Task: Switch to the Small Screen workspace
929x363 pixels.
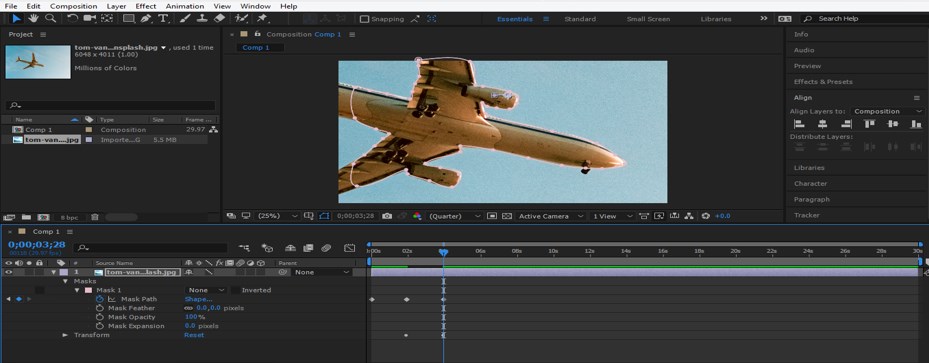Action: point(648,19)
